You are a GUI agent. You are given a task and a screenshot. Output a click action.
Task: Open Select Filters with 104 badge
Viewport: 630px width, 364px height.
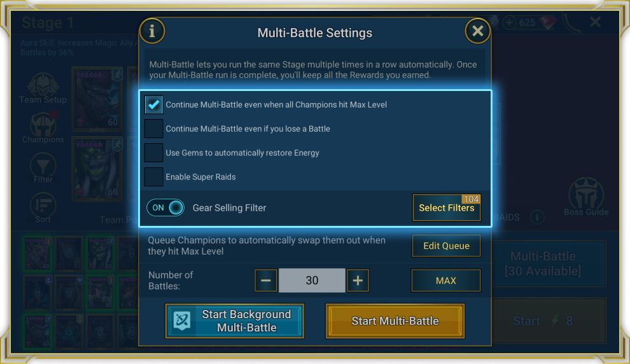446,207
